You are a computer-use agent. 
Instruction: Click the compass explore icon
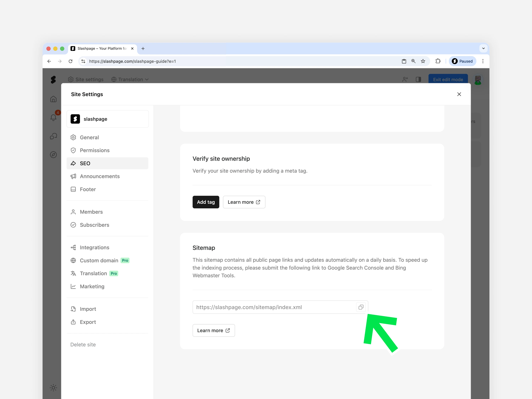pyautogui.click(x=53, y=155)
